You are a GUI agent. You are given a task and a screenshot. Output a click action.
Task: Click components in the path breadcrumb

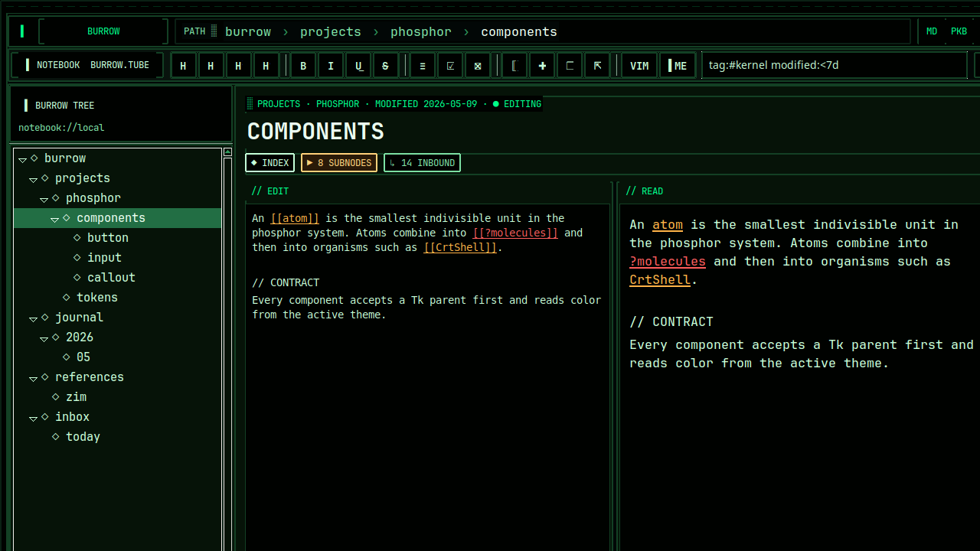coord(519,31)
